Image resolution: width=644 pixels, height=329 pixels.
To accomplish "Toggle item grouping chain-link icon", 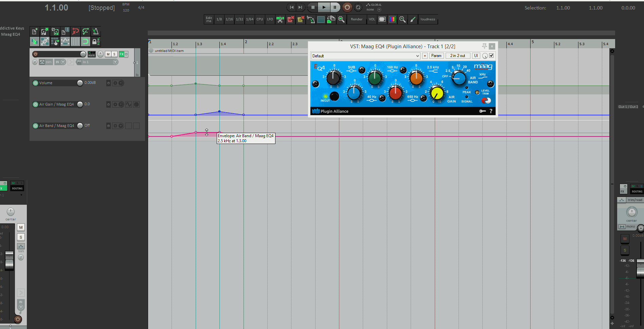I will click(x=44, y=42).
